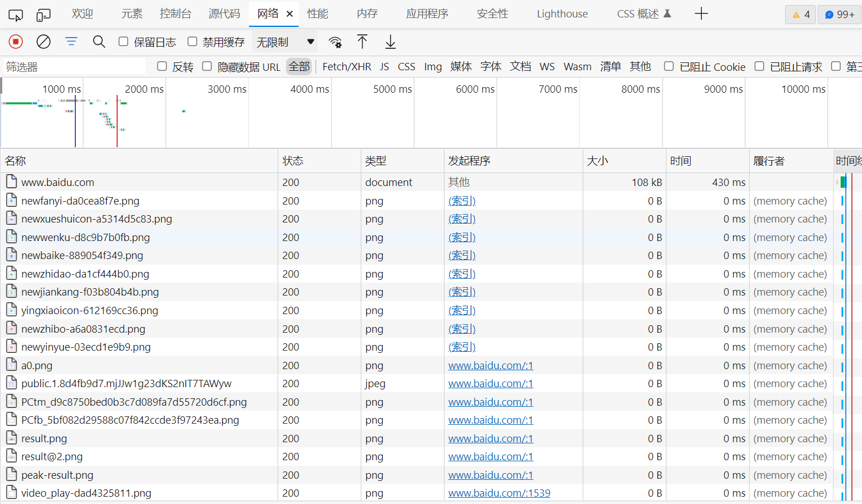Select the newxueshuicon-a5314d5c83.png request name
Image resolution: width=862 pixels, height=504 pixels.
(97, 219)
